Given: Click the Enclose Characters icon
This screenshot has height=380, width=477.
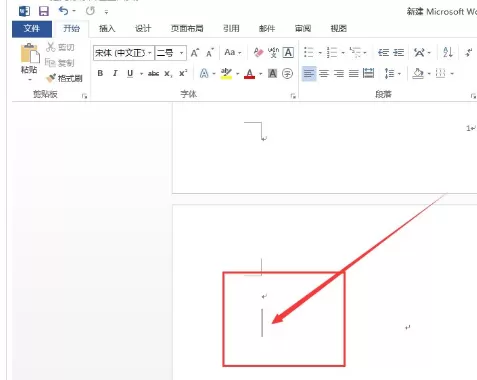Looking at the screenshot, I should click(287, 73).
